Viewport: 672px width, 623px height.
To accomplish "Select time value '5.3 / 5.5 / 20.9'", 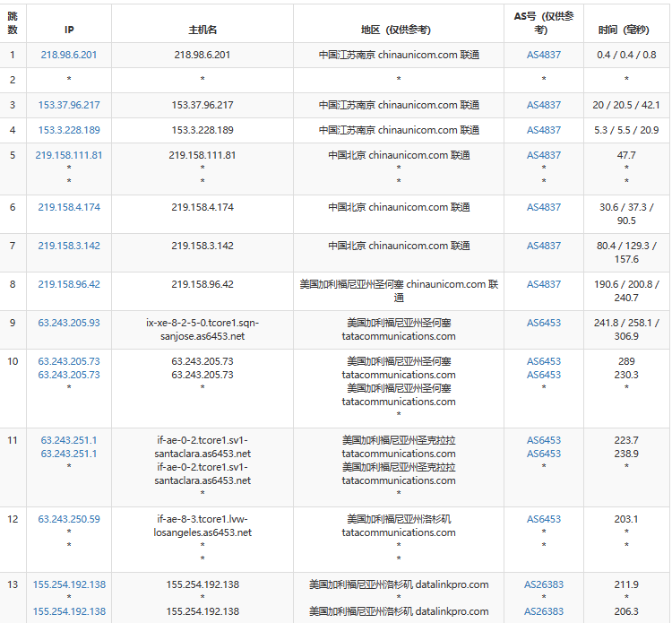I will [626, 130].
